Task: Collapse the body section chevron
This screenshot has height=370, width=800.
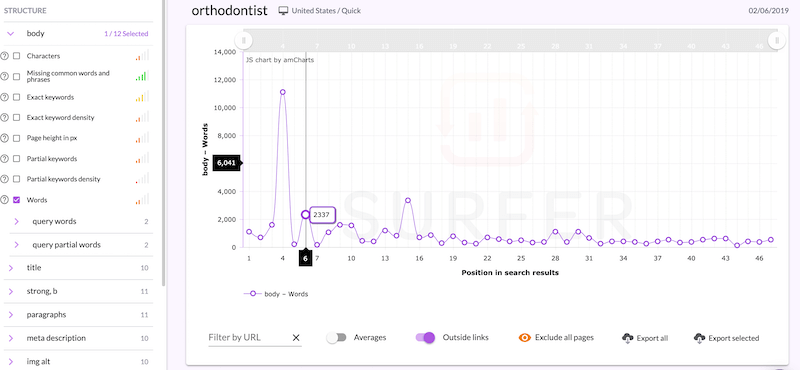Action: tap(10, 34)
